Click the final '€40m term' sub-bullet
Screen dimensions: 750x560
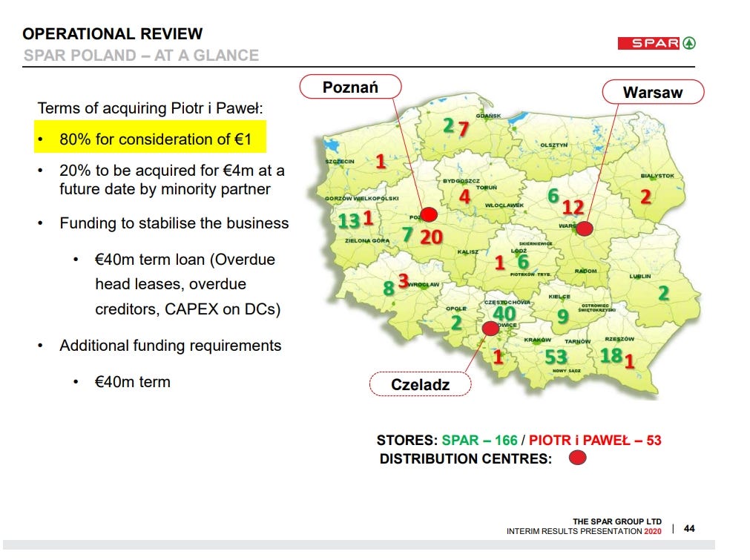133,382
